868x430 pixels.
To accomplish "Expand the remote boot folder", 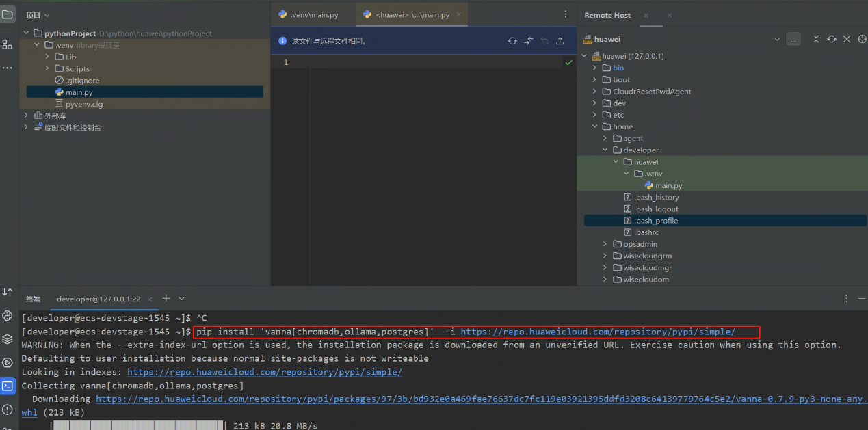I will 595,79.
